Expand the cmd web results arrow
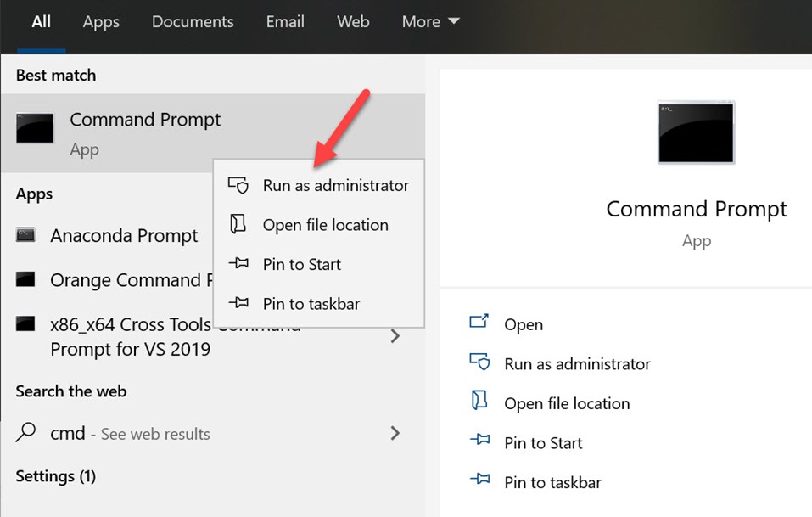 click(x=395, y=433)
